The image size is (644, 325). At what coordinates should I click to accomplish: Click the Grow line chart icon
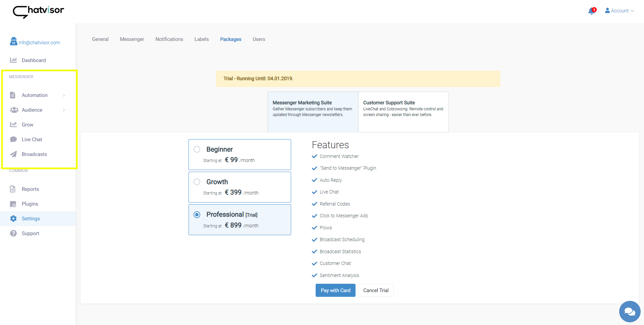(13, 125)
